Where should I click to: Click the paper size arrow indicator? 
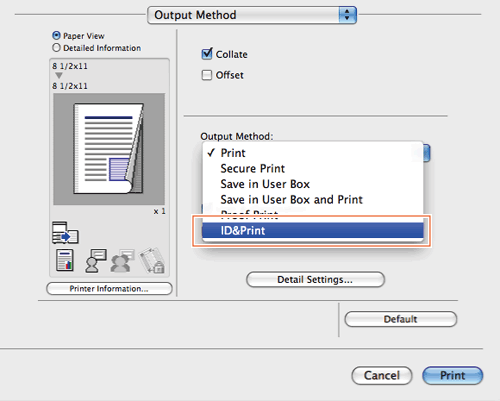tap(59, 76)
